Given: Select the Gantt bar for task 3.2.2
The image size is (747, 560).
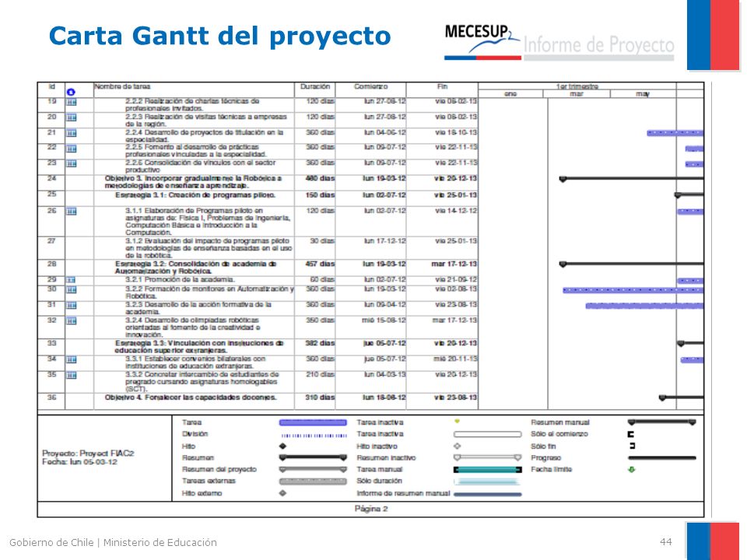Looking at the screenshot, I should pyautogui.click(x=633, y=290).
